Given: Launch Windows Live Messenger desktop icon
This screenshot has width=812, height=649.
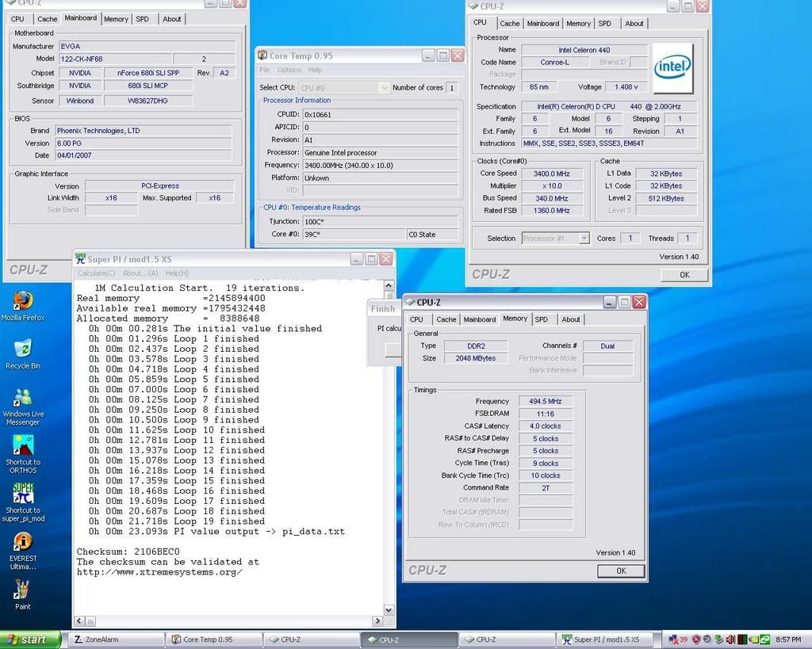Looking at the screenshot, I should 23,407.
